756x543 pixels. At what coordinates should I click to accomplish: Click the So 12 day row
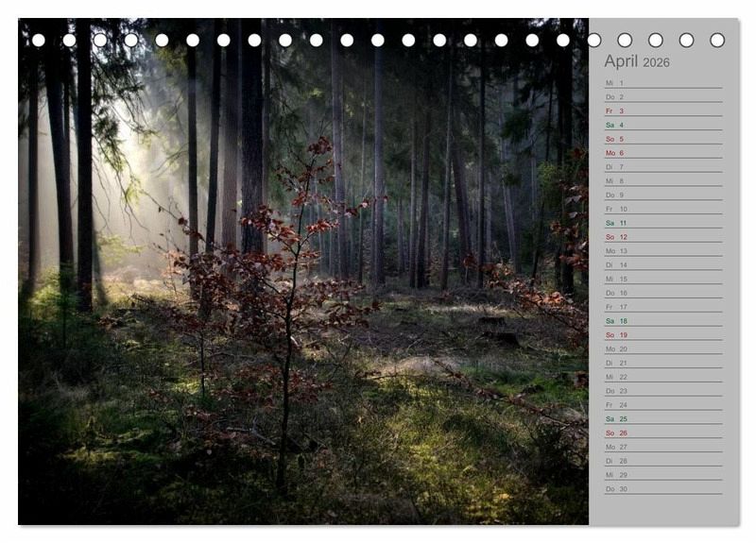(x=662, y=237)
